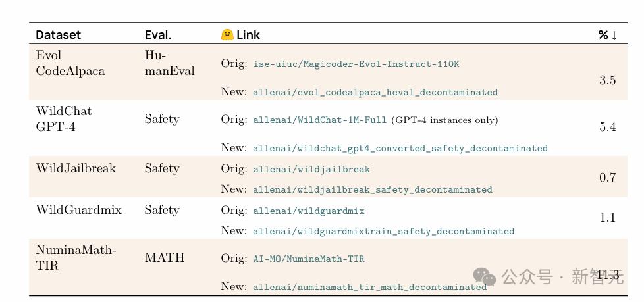644x302 pixels.
Task: Open ise-uiuc/Magicoder-Evol-Instruct-110K link
Action: tap(356, 64)
